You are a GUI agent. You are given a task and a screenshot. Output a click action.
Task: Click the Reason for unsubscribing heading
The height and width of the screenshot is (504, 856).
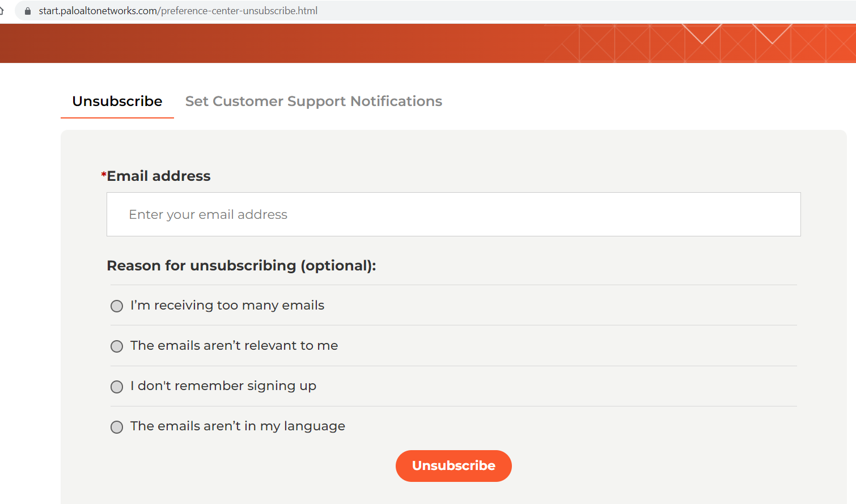(241, 266)
